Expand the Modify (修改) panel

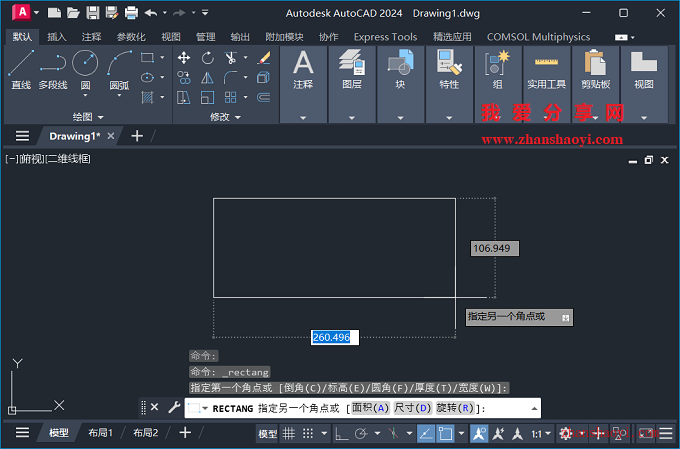click(226, 117)
